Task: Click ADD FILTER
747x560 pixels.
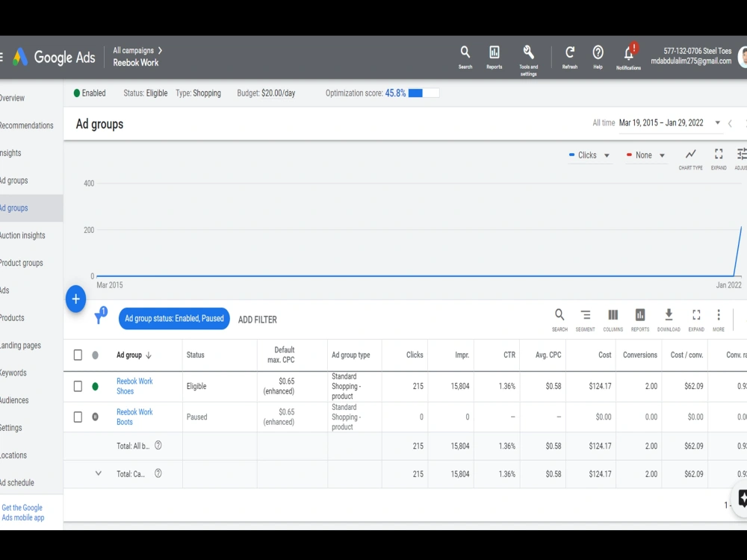Action: (x=257, y=320)
